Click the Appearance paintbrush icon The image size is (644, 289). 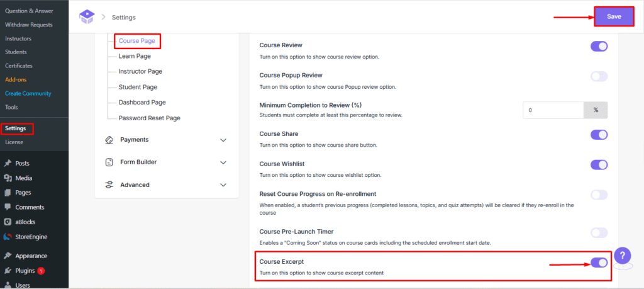(8, 256)
